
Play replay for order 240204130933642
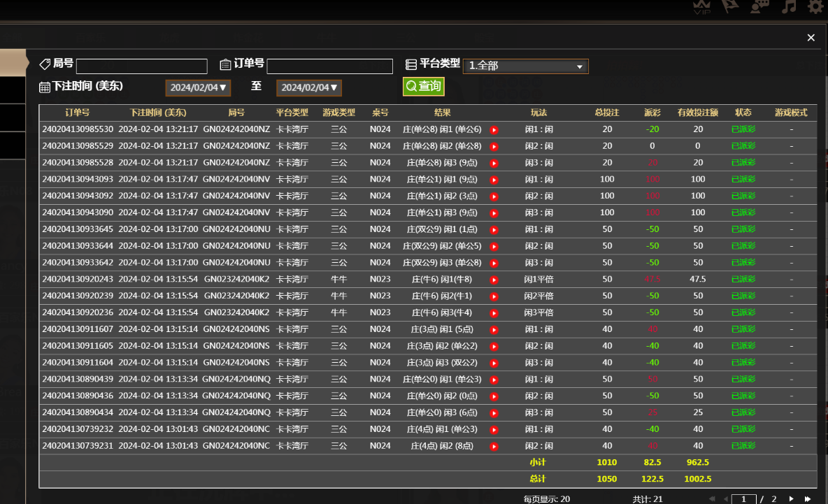pos(494,264)
